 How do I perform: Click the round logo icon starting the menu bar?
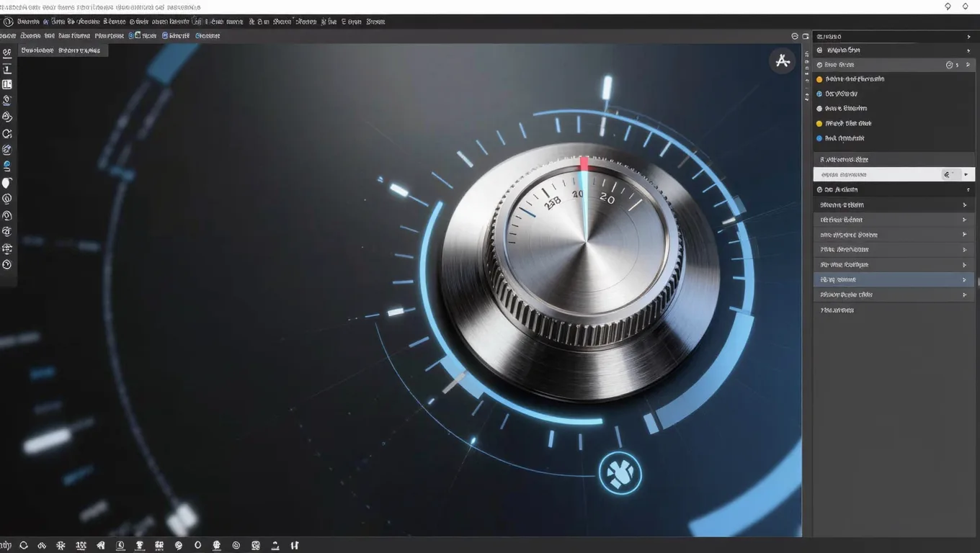pyautogui.click(x=8, y=22)
